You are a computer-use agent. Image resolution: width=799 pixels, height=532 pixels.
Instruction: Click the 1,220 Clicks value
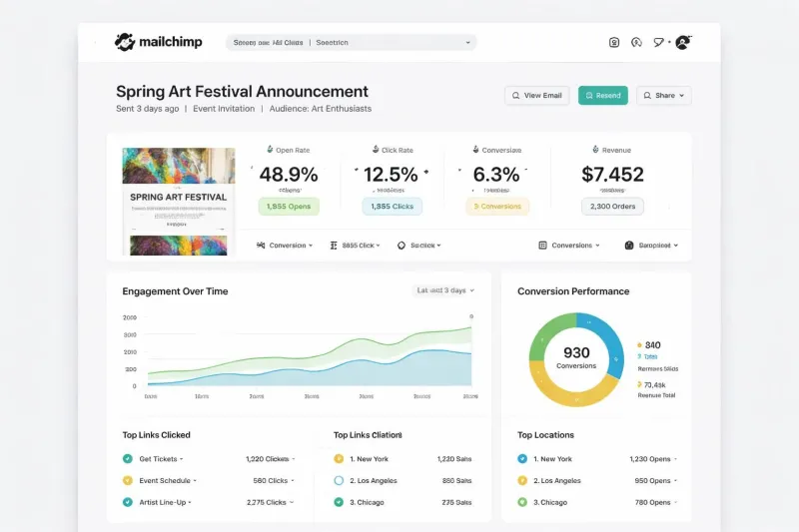tap(267, 459)
